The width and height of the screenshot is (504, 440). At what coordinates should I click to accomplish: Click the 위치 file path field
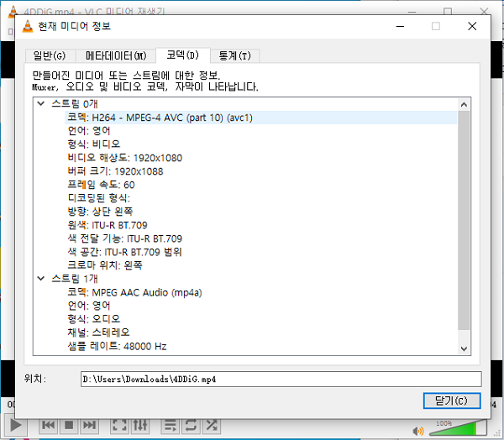[x=281, y=379]
